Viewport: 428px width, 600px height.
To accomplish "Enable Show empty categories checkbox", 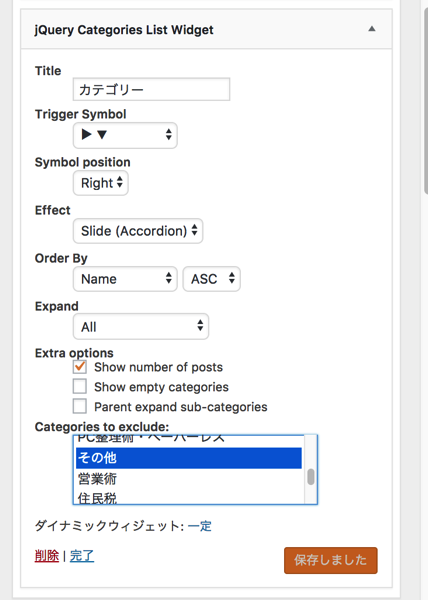I will [80, 386].
